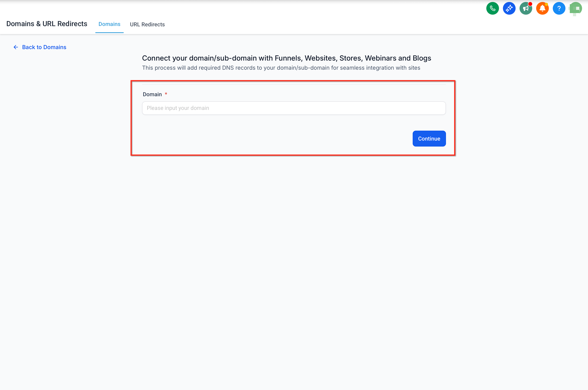This screenshot has width=588, height=390.
Task: Follow the Back to Domains link
Action: (44, 47)
